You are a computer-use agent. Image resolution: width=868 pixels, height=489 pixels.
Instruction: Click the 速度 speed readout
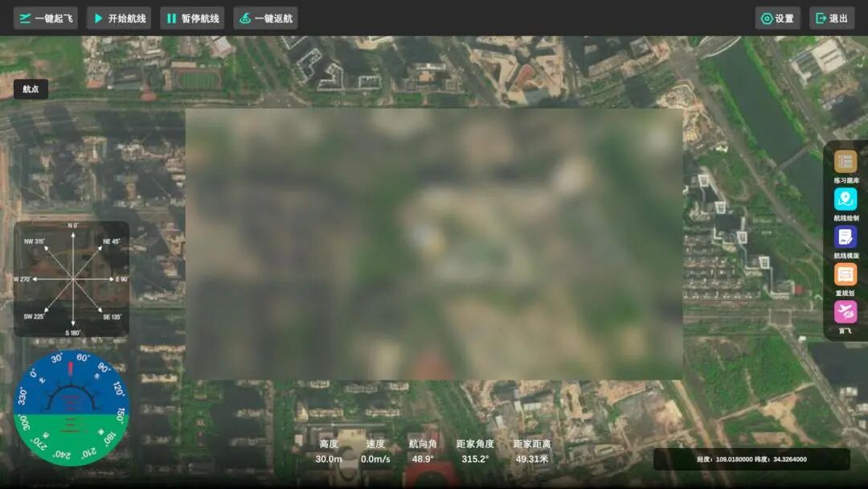(375, 451)
